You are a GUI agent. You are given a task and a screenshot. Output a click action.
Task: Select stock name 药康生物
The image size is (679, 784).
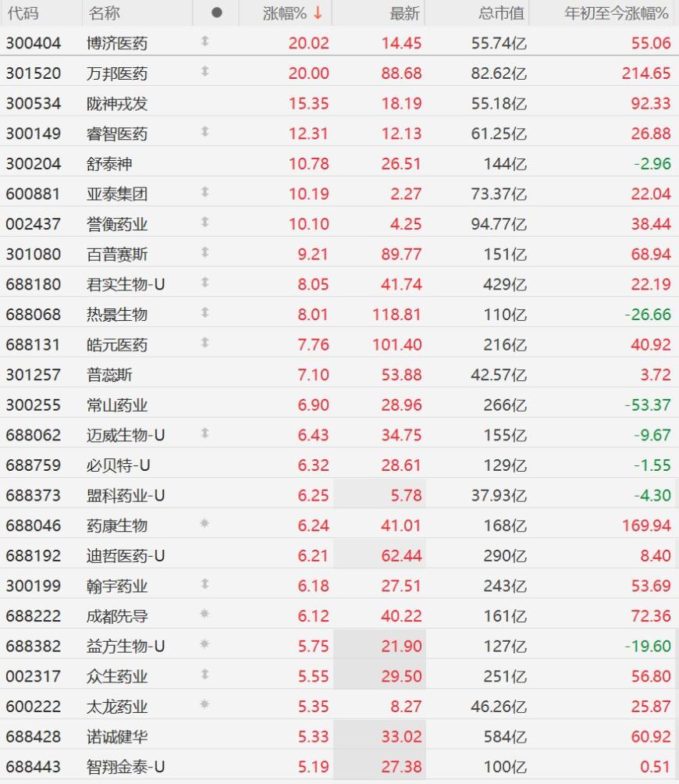click(117, 526)
